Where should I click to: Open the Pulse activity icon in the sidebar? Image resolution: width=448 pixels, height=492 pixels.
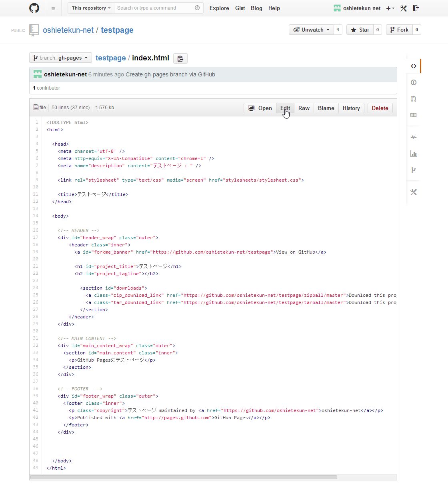[x=414, y=137]
